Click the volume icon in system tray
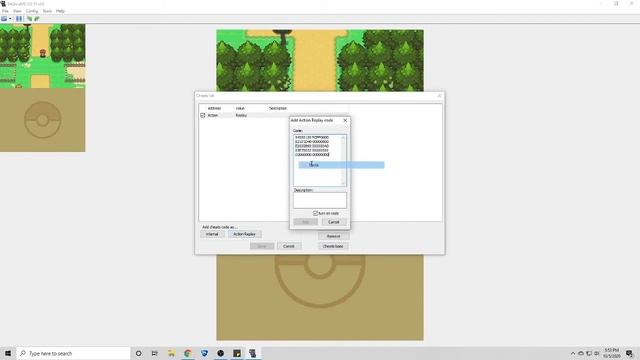Screen dimensions: 640x360 pos(596,353)
